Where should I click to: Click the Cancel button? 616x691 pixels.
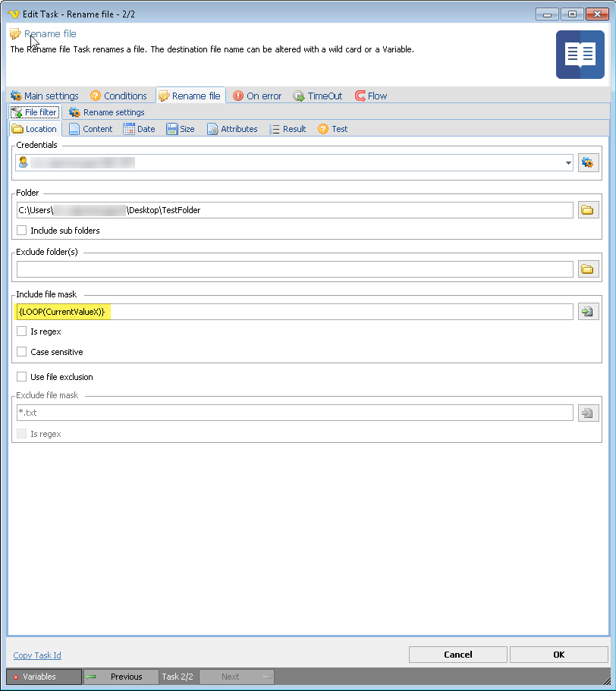coord(457,655)
